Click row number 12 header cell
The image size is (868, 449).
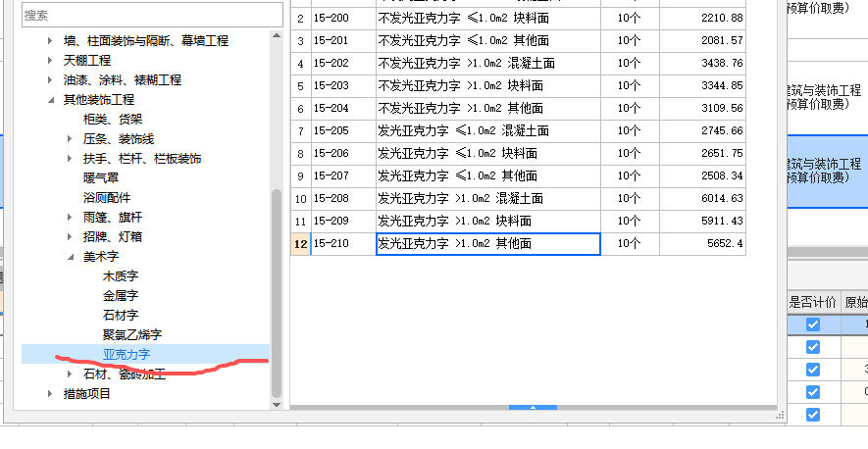pos(300,243)
